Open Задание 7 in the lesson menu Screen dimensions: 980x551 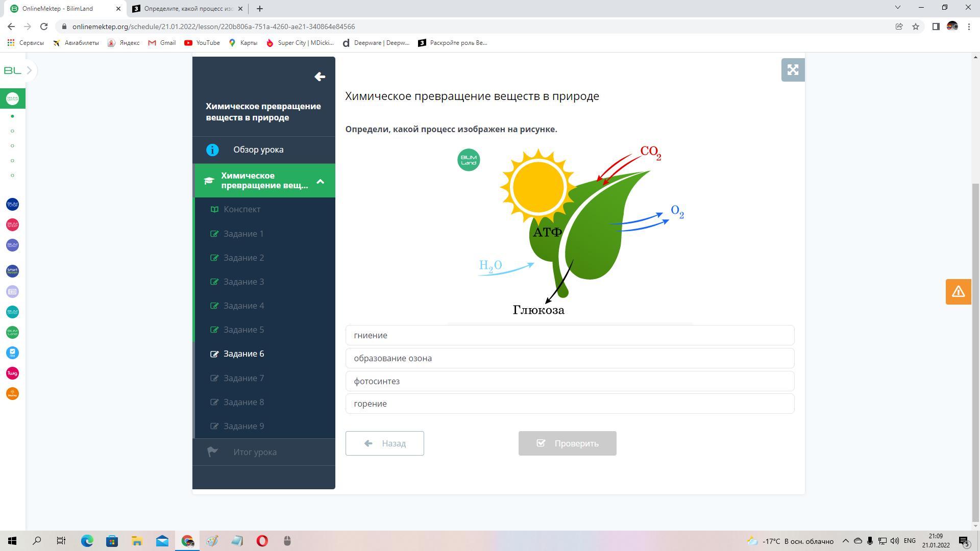pos(243,378)
